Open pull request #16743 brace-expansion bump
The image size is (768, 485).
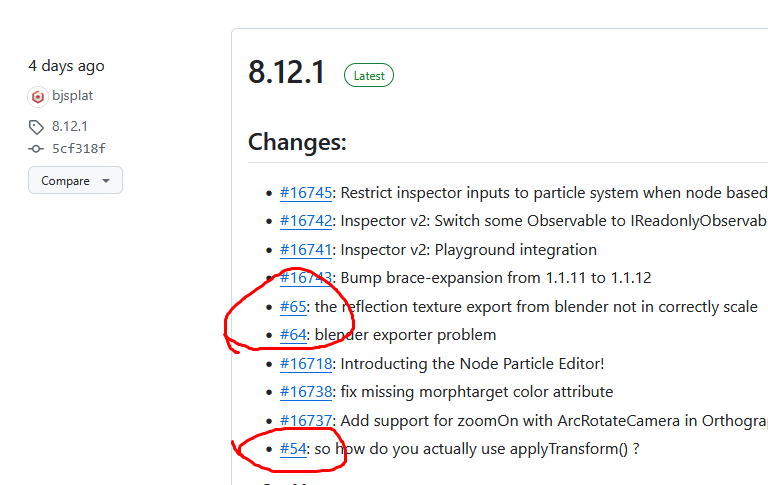click(305, 278)
